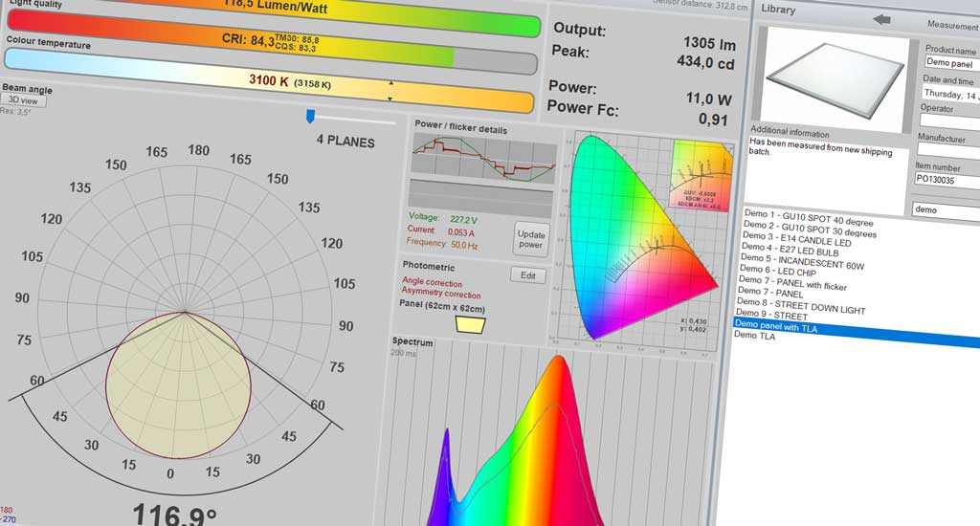Click the planes slider handle above polar plot
Image resolution: width=980 pixels, height=526 pixels.
tap(310, 116)
